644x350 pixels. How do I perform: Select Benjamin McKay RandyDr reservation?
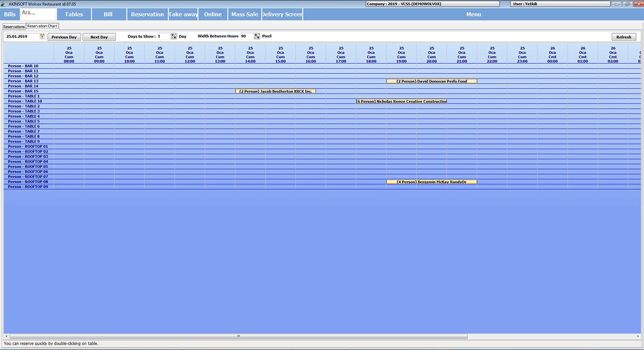point(431,182)
